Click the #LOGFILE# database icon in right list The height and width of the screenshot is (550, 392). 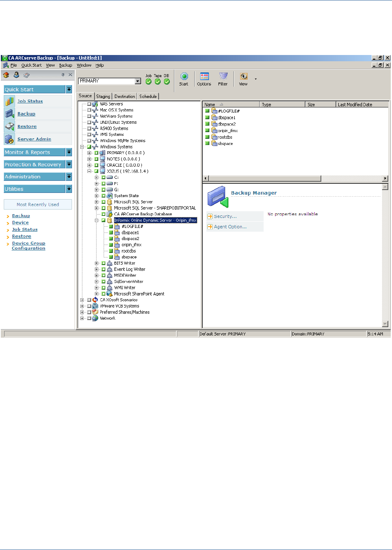click(x=214, y=111)
